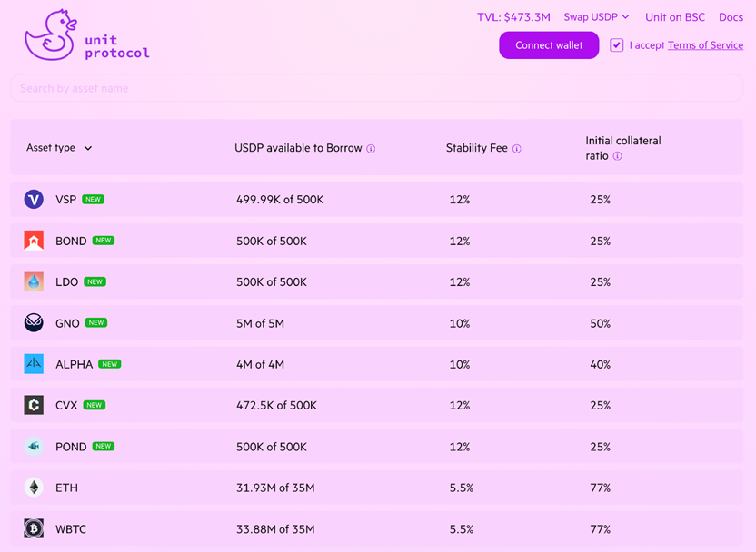
Task: Select the WBTC asset name
Action: tap(71, 529)
